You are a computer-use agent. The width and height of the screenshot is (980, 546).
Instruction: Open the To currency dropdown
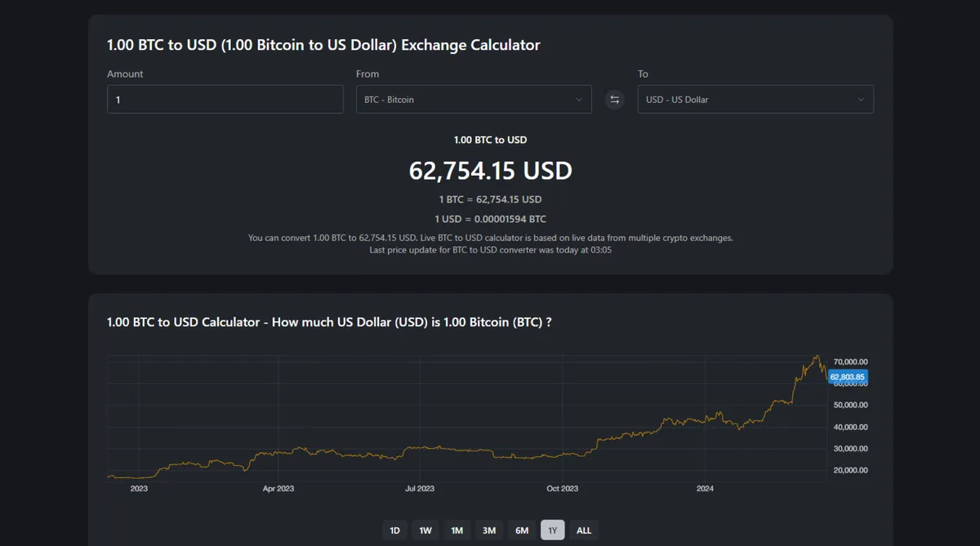pyautogui.click(x=755, y=99)
